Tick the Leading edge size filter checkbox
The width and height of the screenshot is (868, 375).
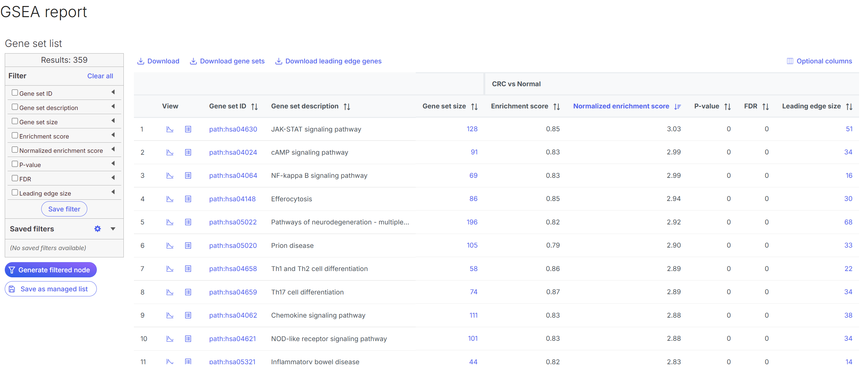pyautogui.click(x=15, y=192)
